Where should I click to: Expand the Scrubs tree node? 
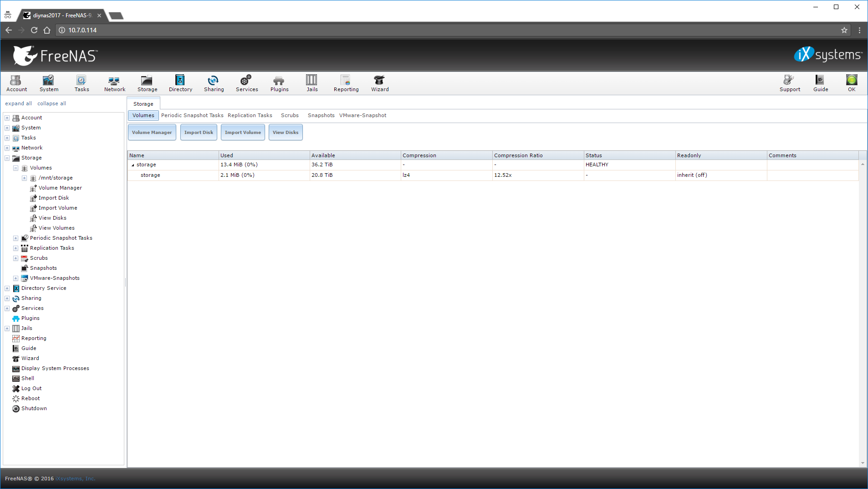[x=16, y=258]
